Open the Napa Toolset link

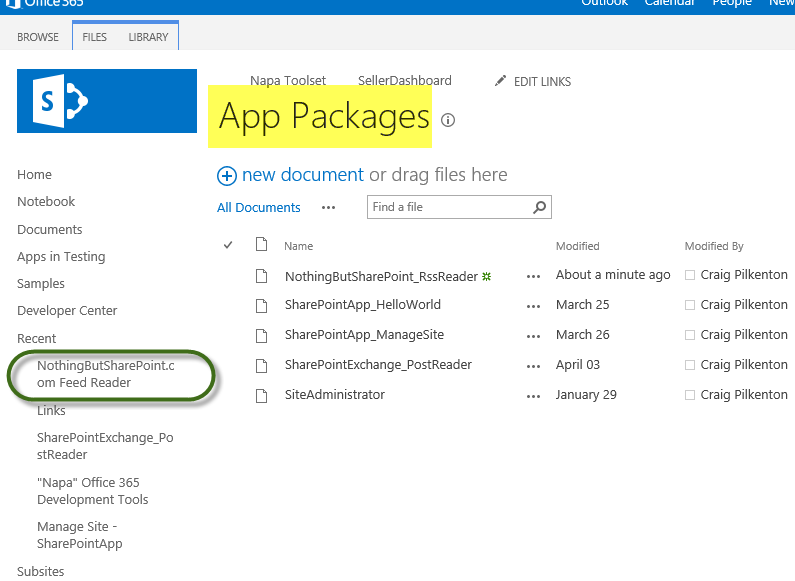tap(287, 80)
